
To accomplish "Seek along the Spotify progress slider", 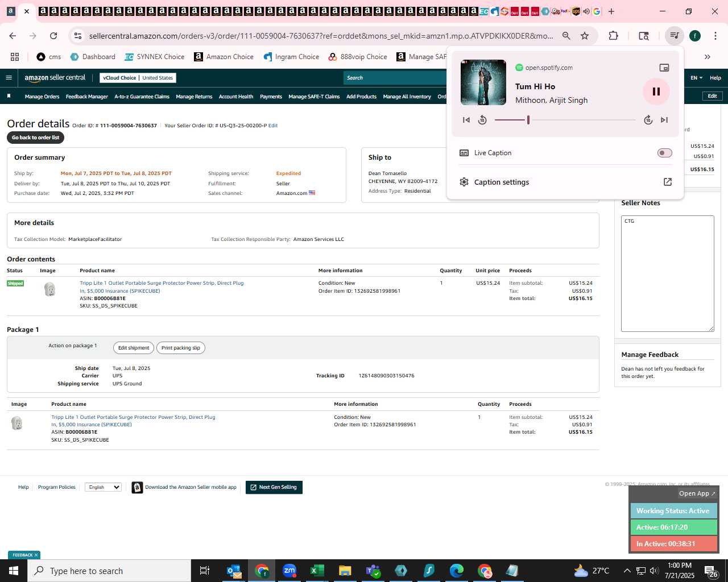I will [x=565, y=120].
